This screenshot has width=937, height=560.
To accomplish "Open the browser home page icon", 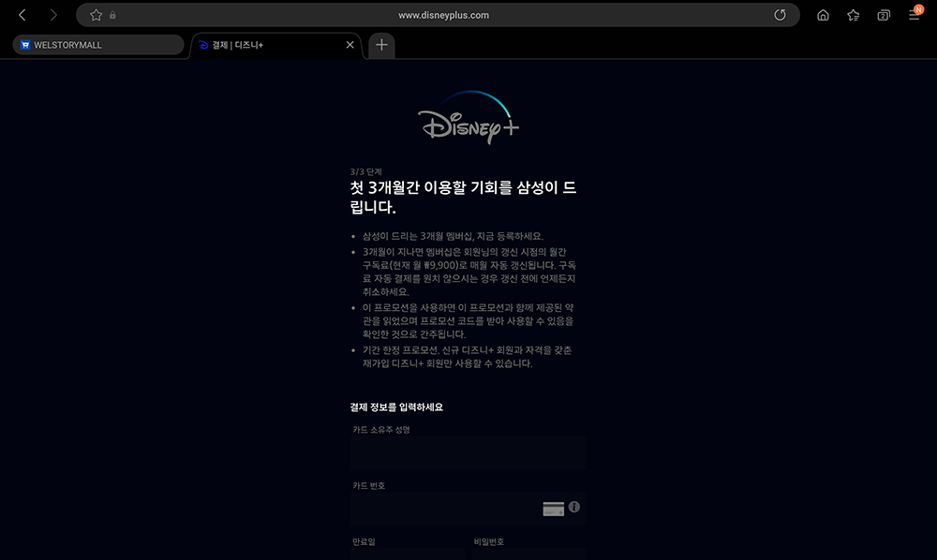I will 823,15.
